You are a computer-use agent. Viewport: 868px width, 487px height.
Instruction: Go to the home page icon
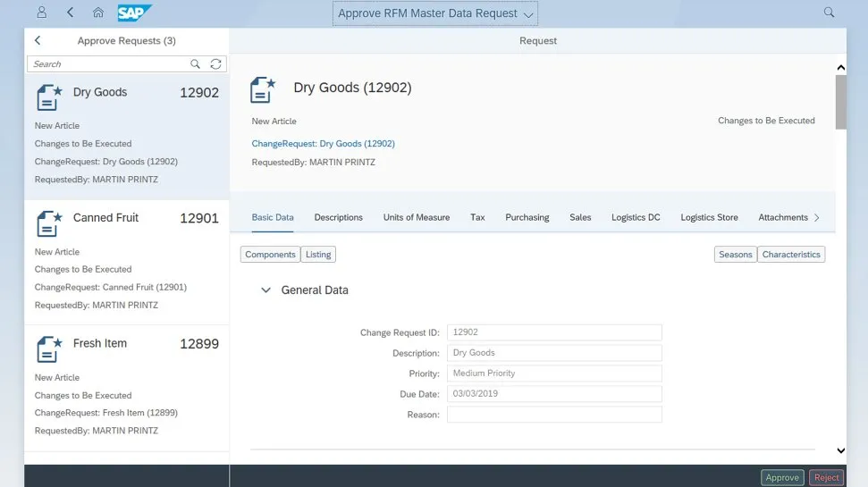coord(98,13)
